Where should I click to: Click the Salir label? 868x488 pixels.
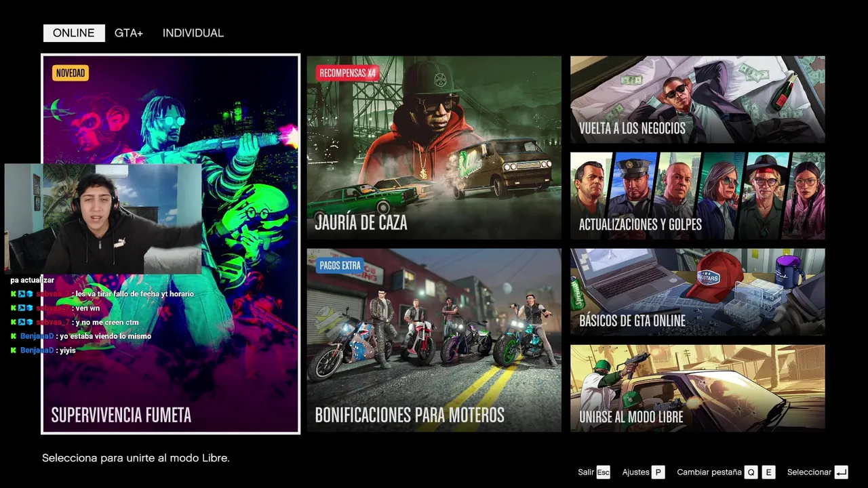586,472
